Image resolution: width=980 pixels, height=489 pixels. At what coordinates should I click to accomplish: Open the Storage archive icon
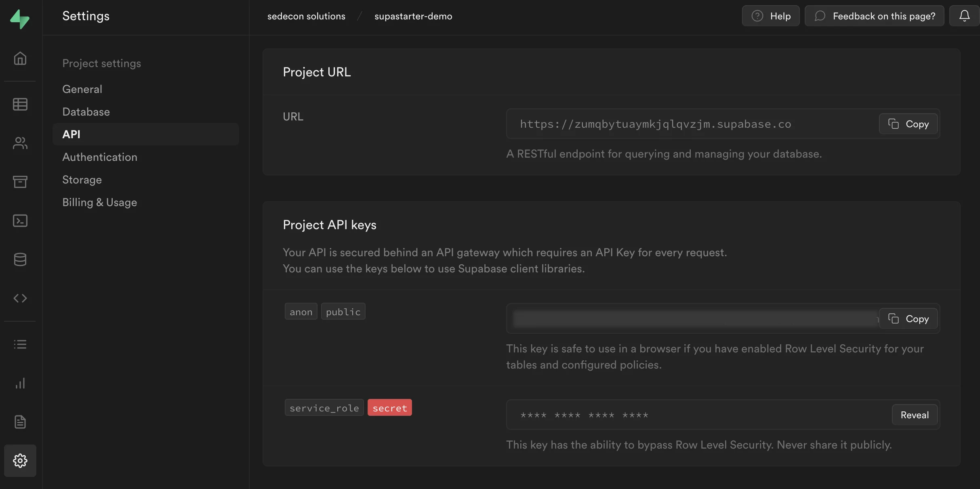[20, 182]
